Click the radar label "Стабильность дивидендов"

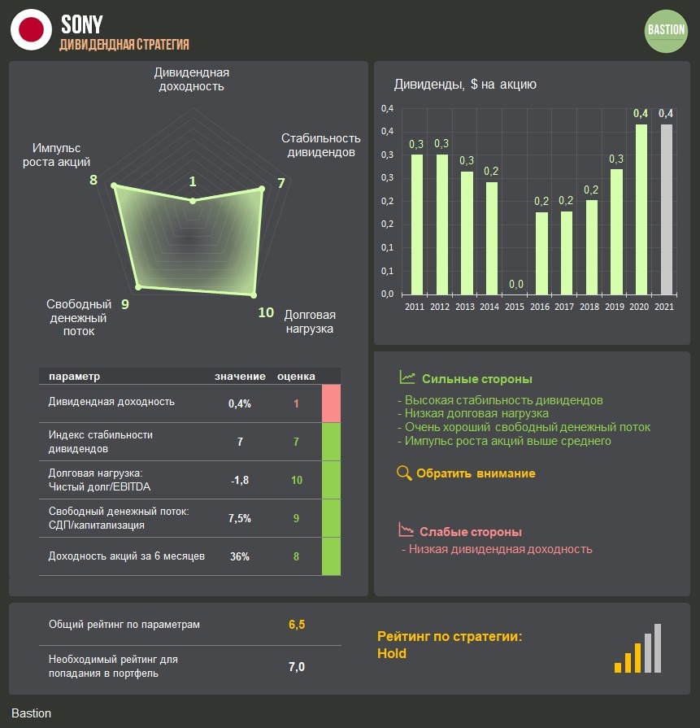tap(321, 145)
